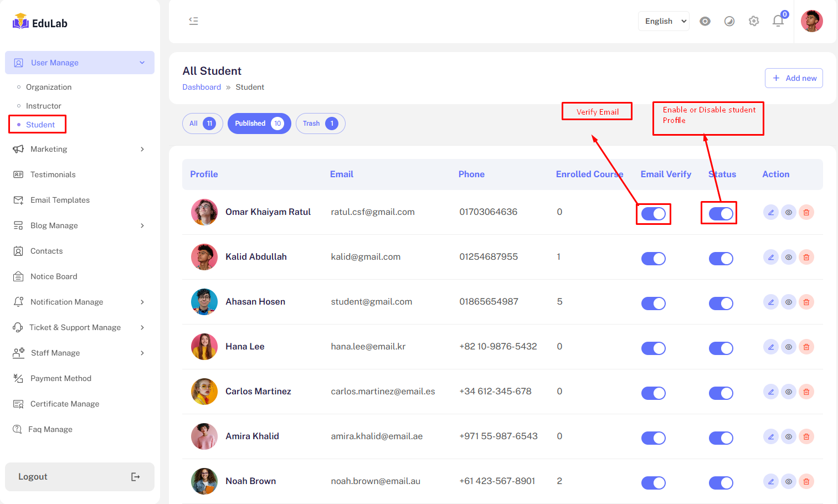Viewport: 838px width, 504px height.
Task: Click the Add new button
Action: [794, 78]
